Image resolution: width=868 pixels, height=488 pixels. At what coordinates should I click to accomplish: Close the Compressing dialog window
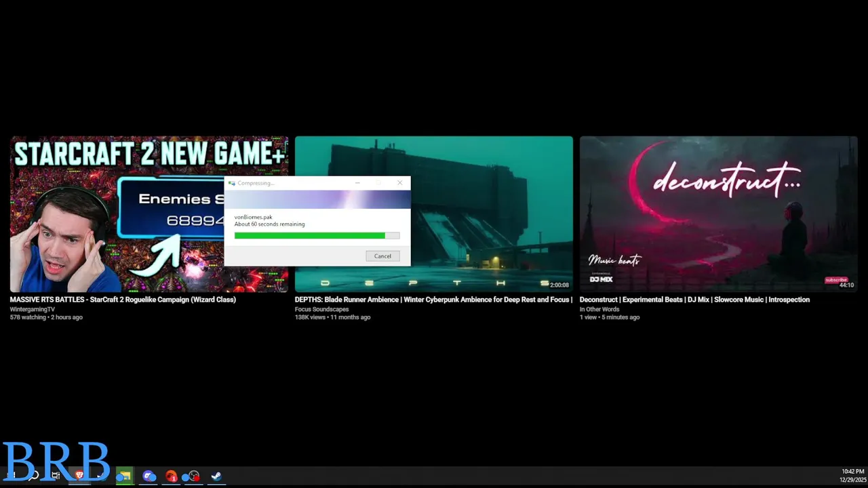point(399,182)
